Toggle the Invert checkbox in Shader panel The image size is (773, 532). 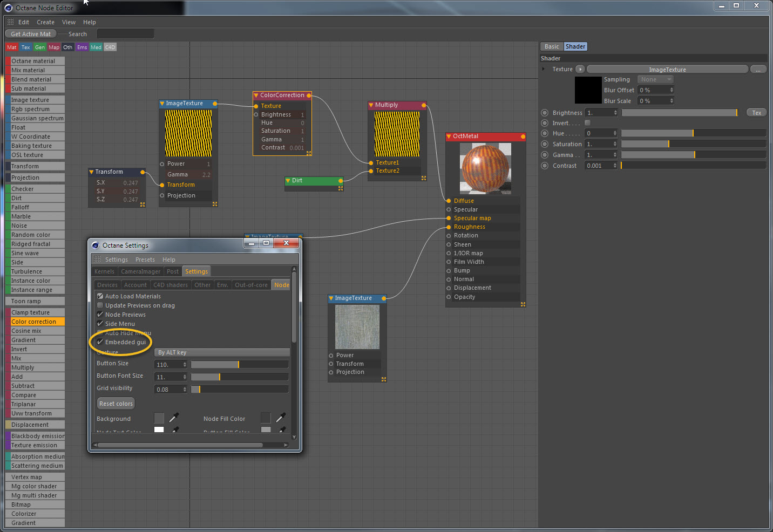pyautogui.click(x=588, y=123)
